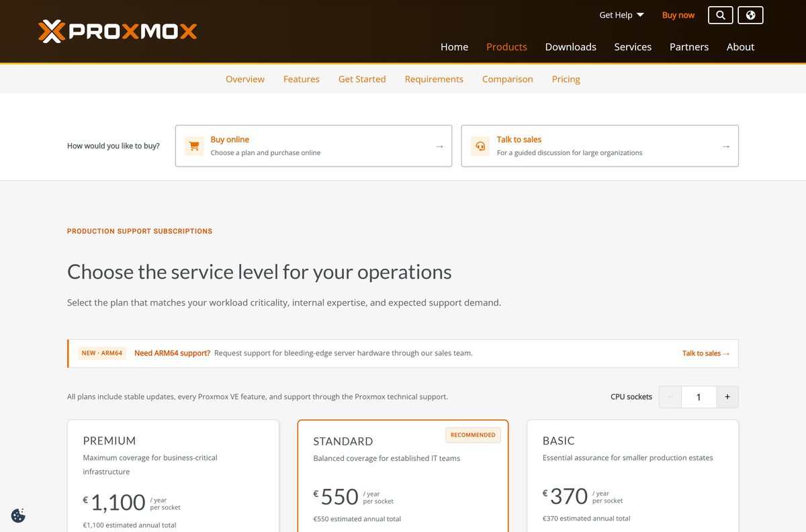Screen dimensions: 806x532
Task: Select the Talk to sales card
Action: pyautogui.click(x=600, y=146)
